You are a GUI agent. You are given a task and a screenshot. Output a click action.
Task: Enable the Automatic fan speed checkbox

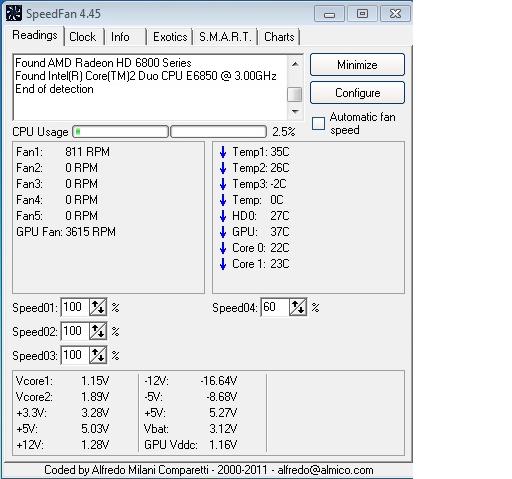pyautogui.click(x=318, y=123)
